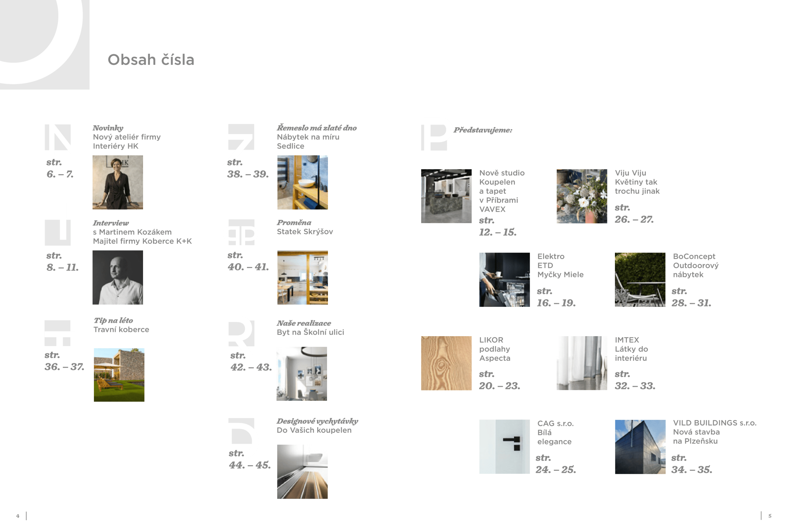This screenshot has width=788, height=532.
Task: Click the 'Proměna' section title
Action: 294,223
